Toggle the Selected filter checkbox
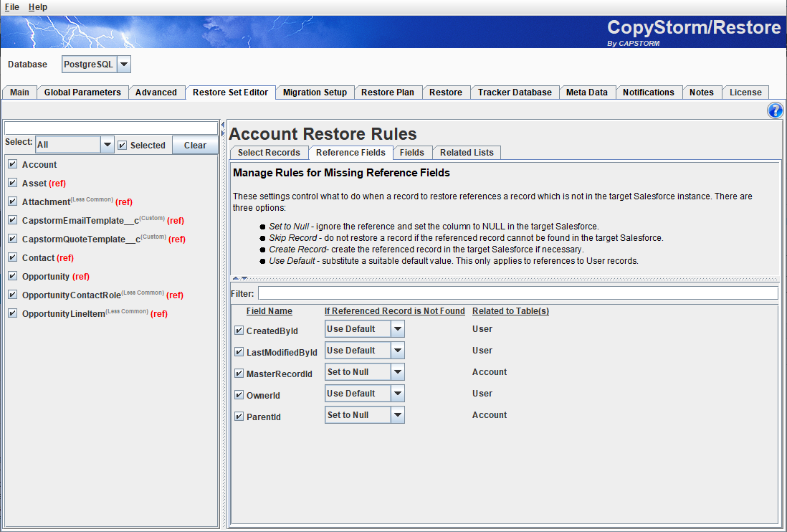The height and width of the screenshot is (532, 787). click(x=122, y=145)
